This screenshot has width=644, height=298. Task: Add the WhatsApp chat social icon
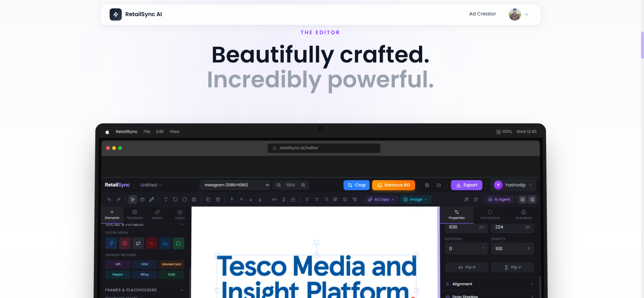click(x=178, y=243)
